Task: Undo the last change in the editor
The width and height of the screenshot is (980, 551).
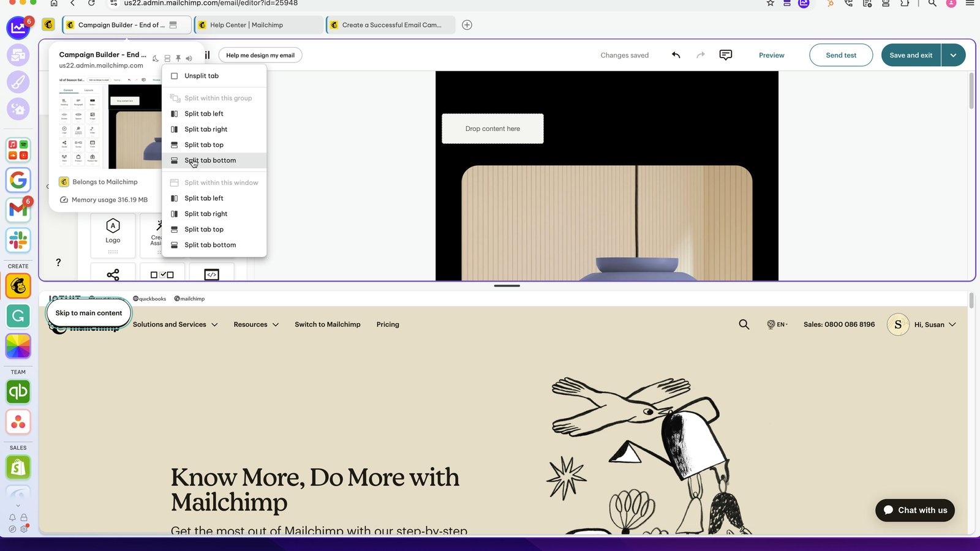Action: click(676, 55)
